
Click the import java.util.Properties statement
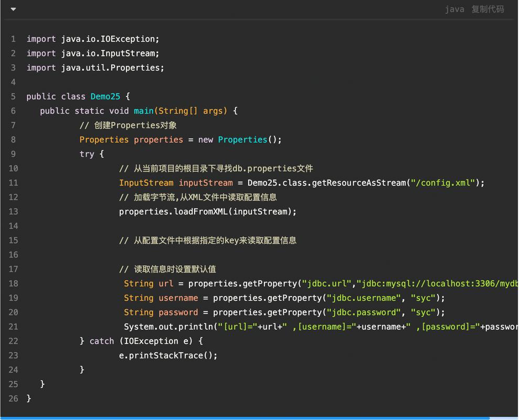(x=94, y=68)
